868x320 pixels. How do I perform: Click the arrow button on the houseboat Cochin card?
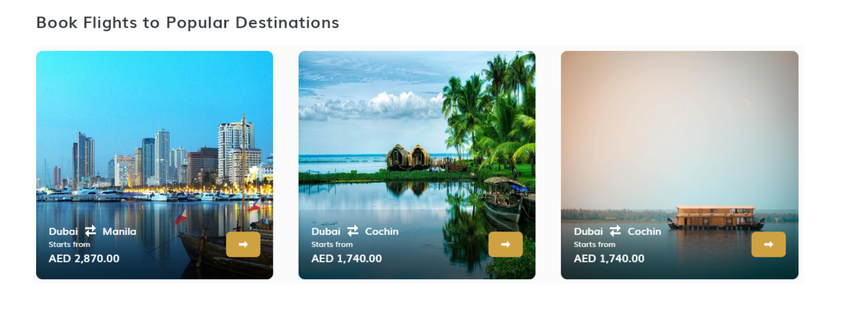click(768, 244)
